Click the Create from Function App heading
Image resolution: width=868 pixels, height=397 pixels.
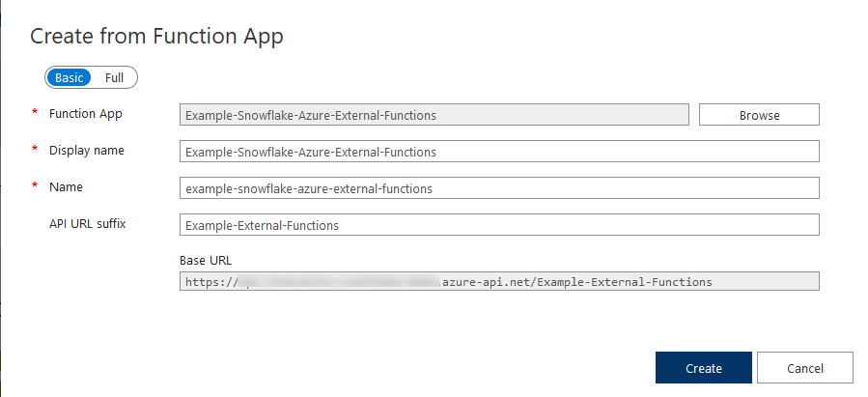(x=156, y=37)
